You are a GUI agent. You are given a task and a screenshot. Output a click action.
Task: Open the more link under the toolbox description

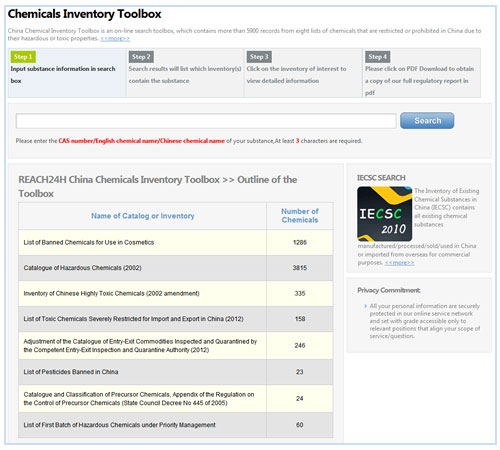(x=115, y=39)
